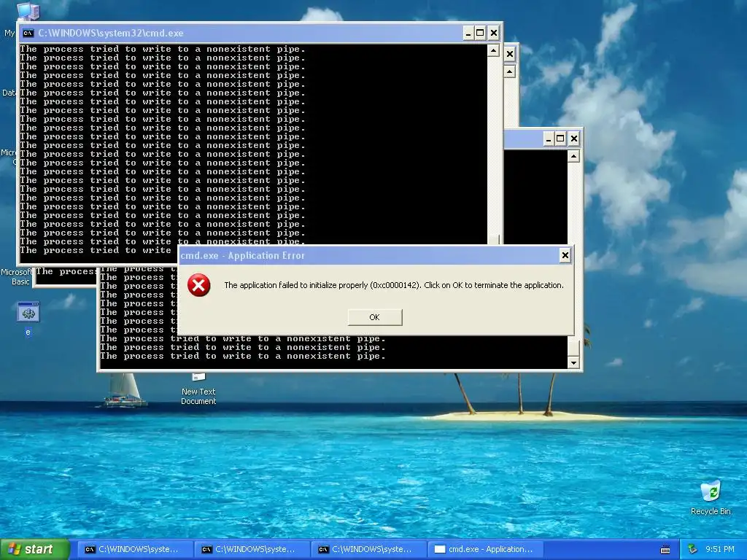
Task: Maximize the third cmd window
Action: [x=561, y=139]
